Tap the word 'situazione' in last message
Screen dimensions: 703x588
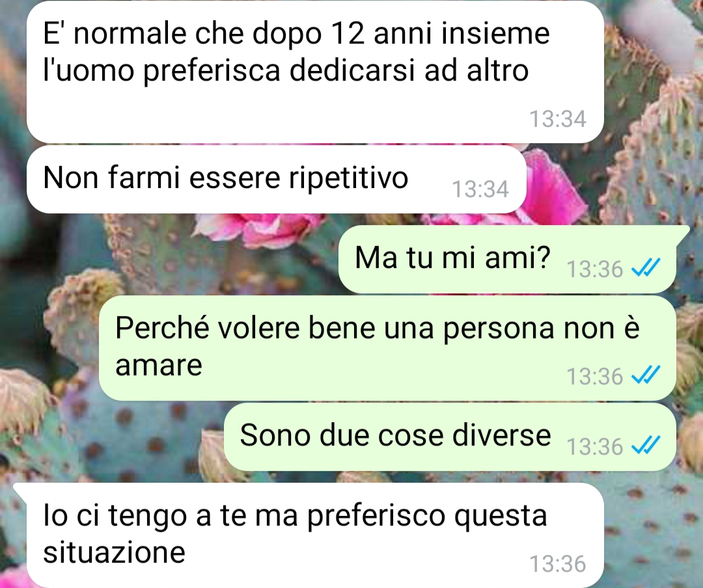point(115,552)
